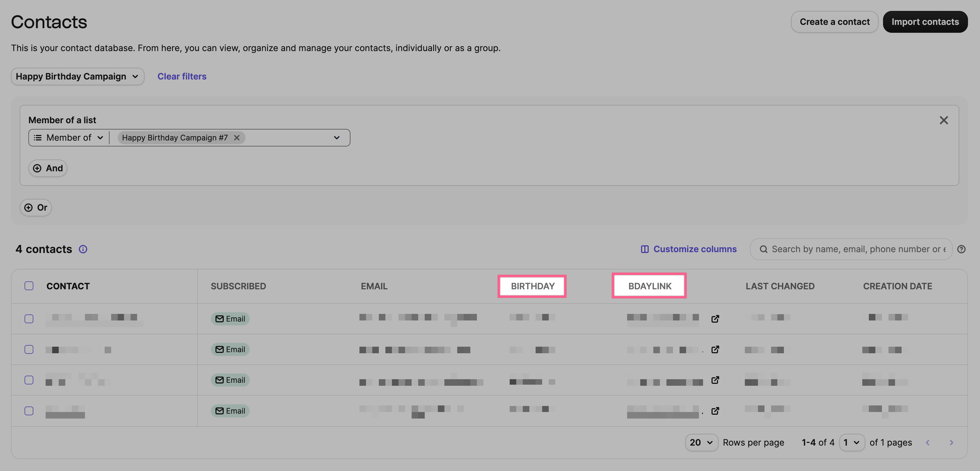Click the SUBSCRIBED column header
The image size is (980, 471).
click(238, 286)
